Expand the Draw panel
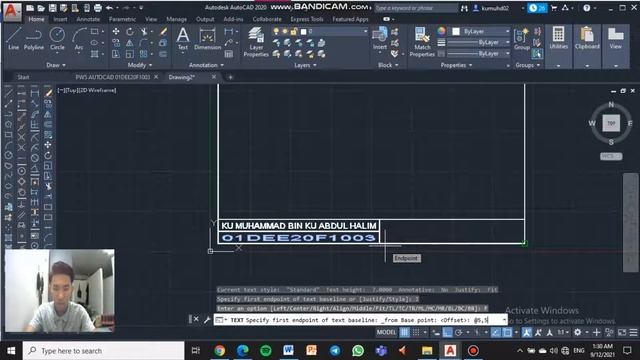 click(56, 65)
